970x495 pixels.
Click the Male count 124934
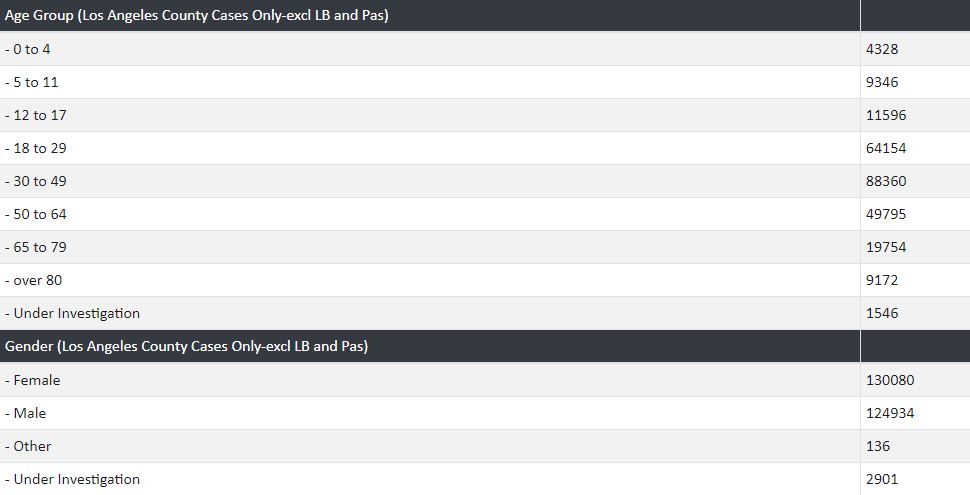[x=890, y=413]
